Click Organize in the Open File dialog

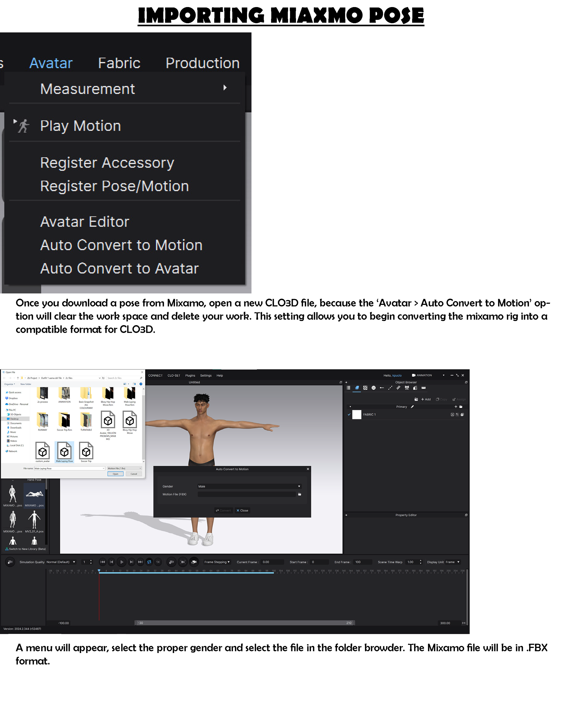coord(9,384)
